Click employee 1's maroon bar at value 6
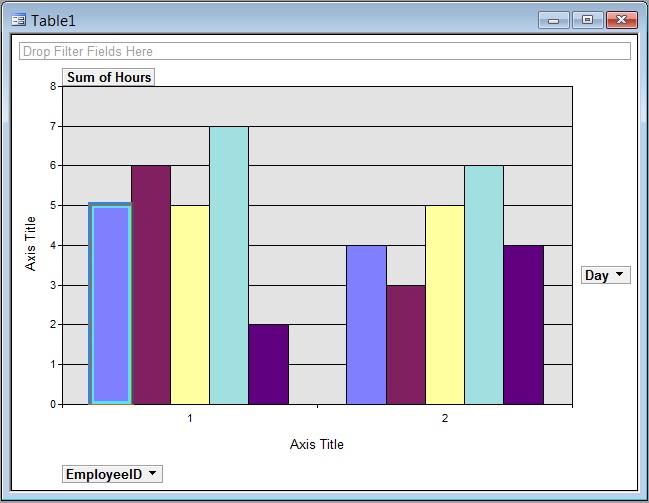 pyautogui.click(x=151, y=285)
